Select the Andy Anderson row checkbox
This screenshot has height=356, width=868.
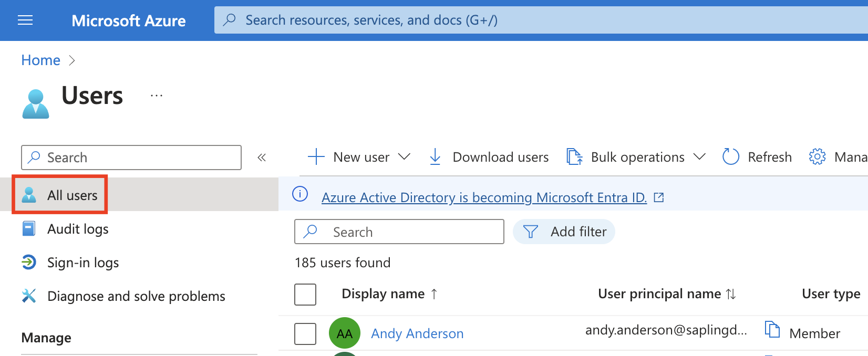click(305, 334)
